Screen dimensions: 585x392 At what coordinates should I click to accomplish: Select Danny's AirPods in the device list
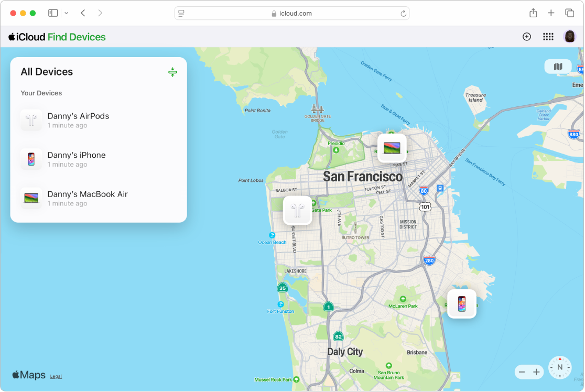click(x=78, y=120)
